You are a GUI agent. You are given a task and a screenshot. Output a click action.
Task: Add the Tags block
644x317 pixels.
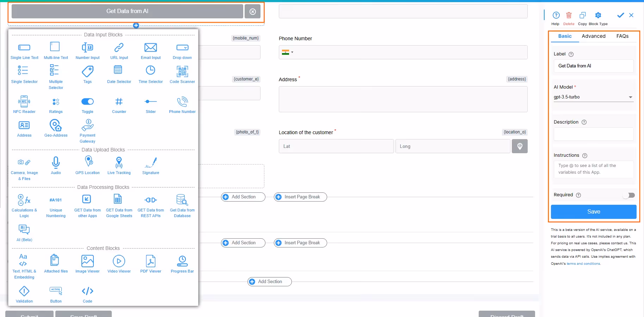pos(87,74)
